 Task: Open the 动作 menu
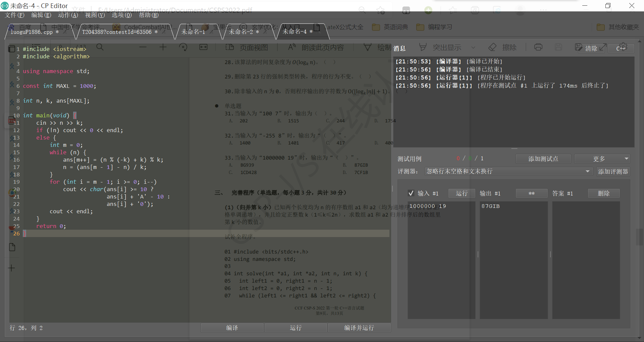point(68,15)
